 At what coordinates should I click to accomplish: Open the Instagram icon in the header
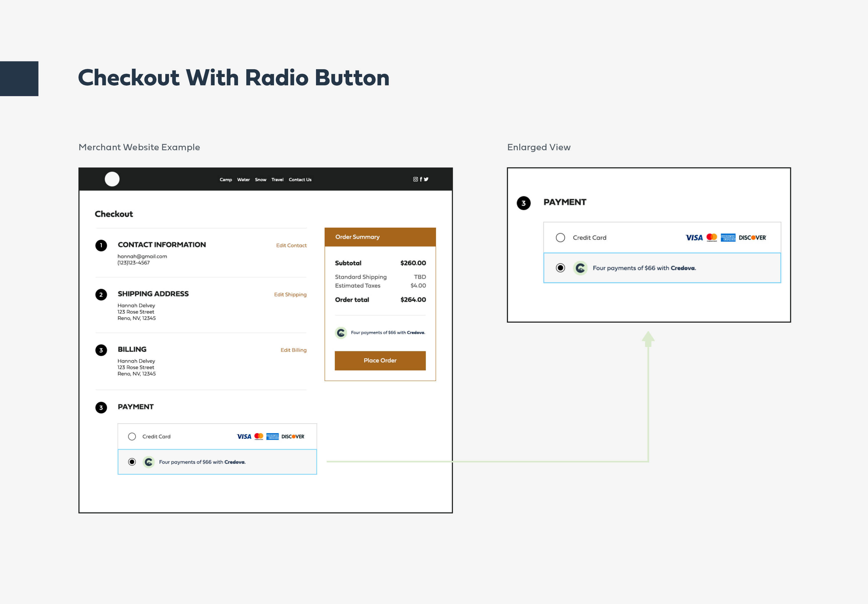pyautogui.click(x=415, y=179)
